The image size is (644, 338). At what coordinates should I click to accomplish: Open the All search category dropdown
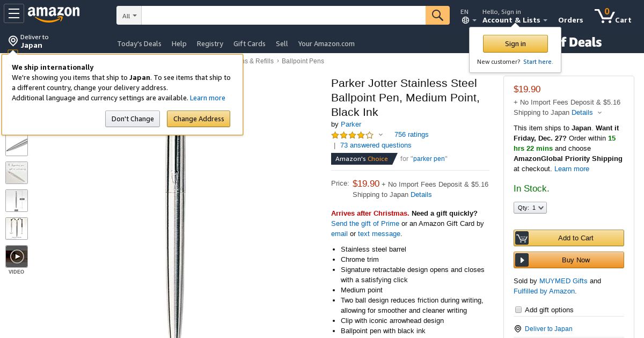tap(129, 16)
